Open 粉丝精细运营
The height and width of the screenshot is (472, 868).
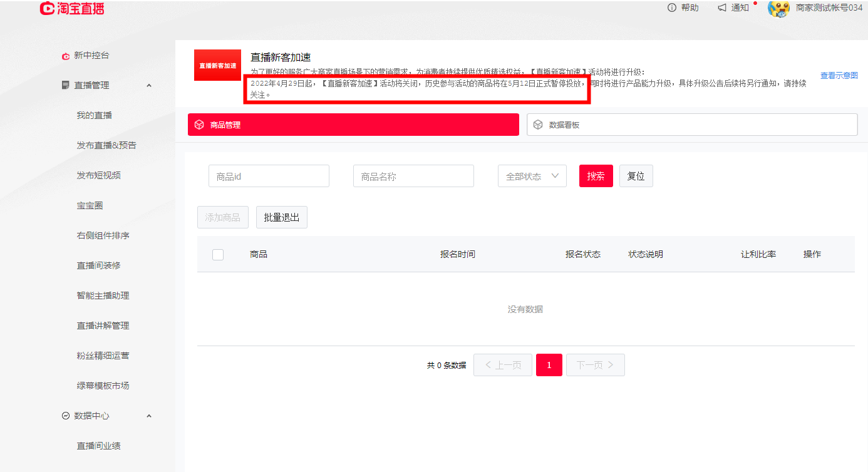coord(103,356)
